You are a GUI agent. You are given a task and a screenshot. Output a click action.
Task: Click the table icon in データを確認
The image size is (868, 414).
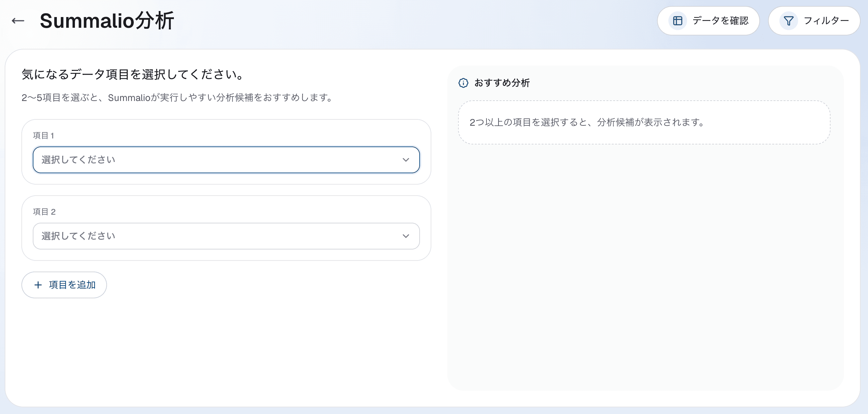pyautogui.click(x=678, y=21)
